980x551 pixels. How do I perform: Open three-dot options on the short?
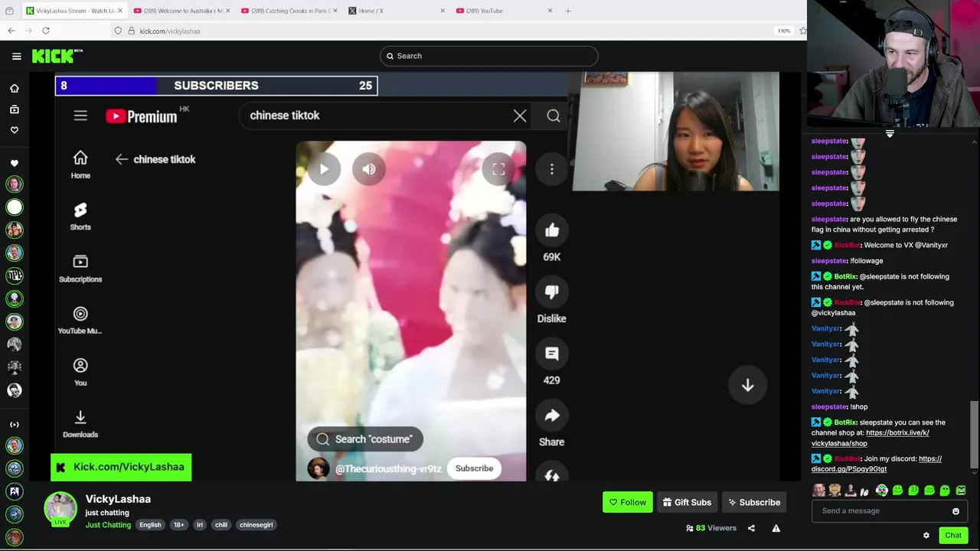[552, 169]
